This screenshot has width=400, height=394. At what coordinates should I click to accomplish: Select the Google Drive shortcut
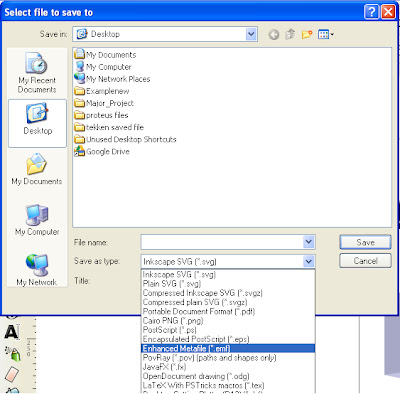102,151
